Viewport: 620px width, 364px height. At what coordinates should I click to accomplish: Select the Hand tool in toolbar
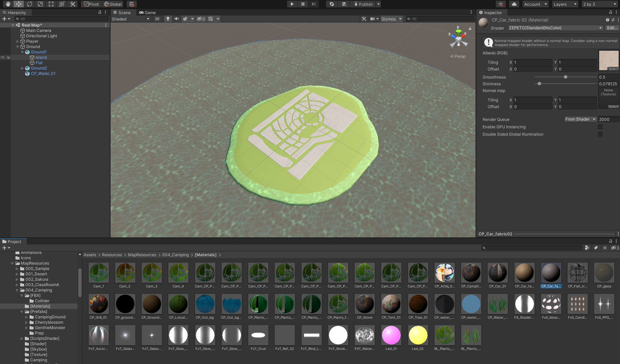pos(8,4)
